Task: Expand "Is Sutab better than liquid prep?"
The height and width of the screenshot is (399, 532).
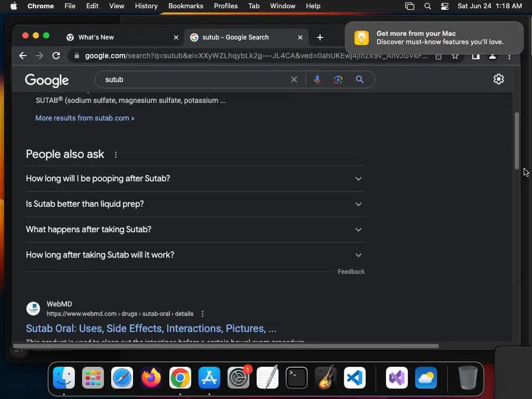Action: (195, 204)
